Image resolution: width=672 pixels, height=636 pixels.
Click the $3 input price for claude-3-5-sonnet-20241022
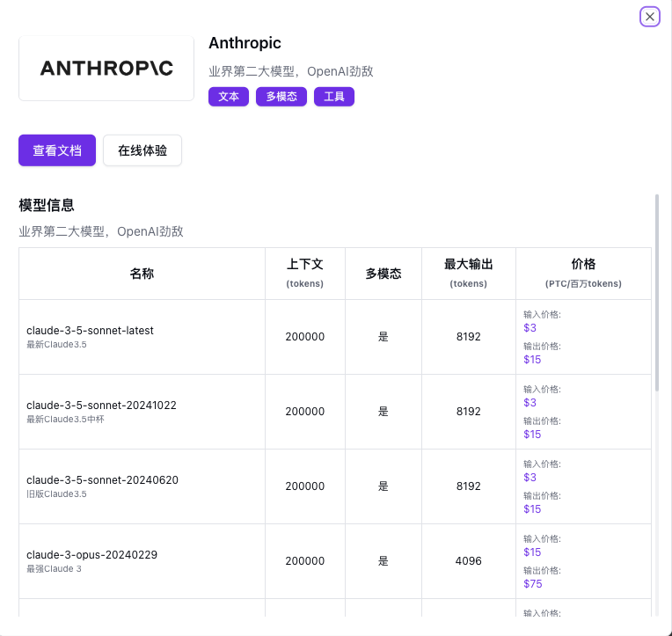(x=530, y=402)
